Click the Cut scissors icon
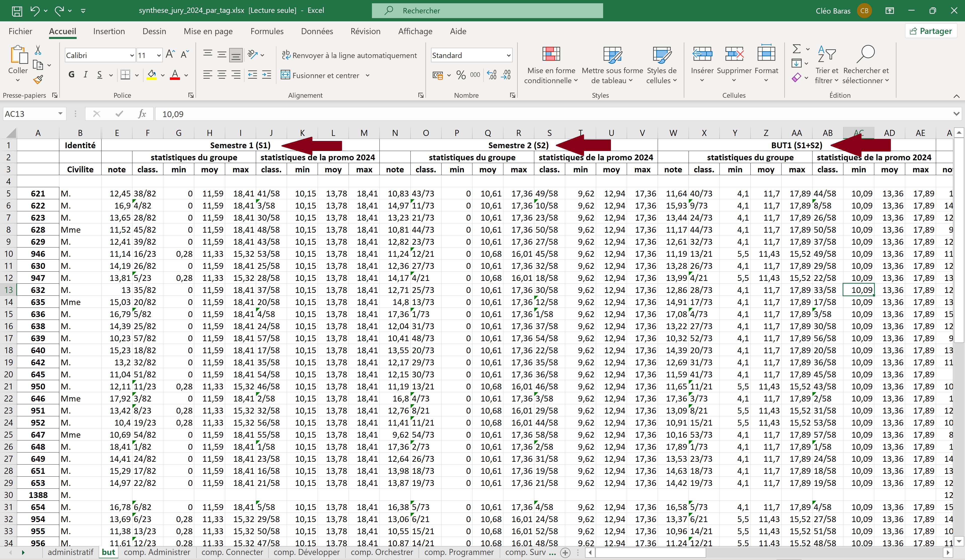Image resolution: width=965 pixels, height=560 pixels. [38, 50]
